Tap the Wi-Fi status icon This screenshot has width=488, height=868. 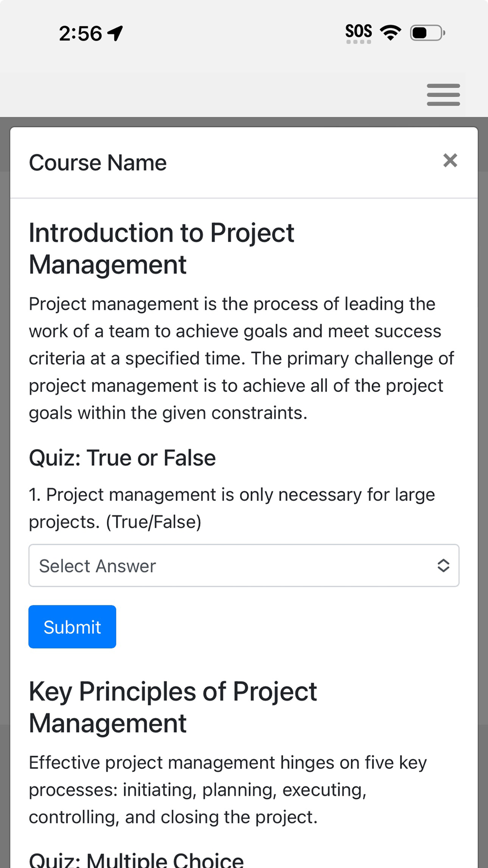390,33
